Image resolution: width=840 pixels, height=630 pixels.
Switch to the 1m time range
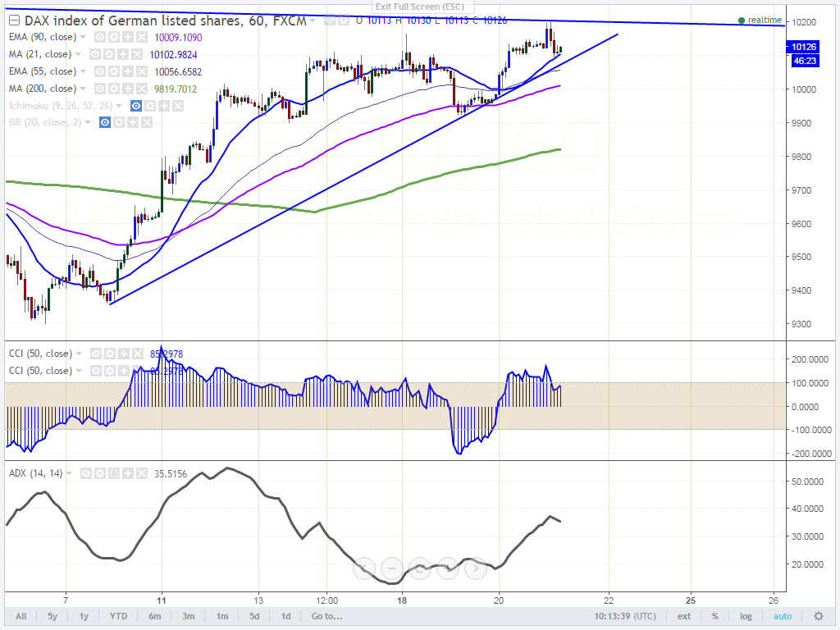point(222,616)
